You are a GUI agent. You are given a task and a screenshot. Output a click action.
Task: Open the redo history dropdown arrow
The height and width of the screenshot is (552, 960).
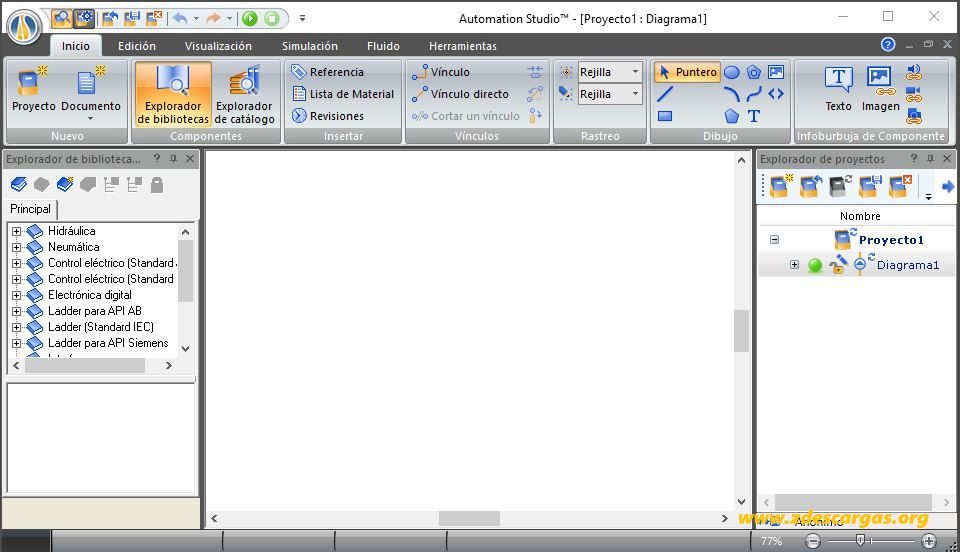click(x=229, y=18)
